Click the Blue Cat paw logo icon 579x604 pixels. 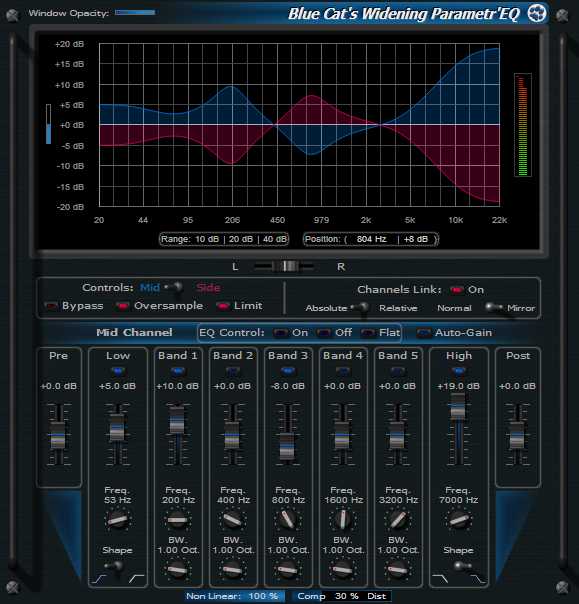click(537, 14)
